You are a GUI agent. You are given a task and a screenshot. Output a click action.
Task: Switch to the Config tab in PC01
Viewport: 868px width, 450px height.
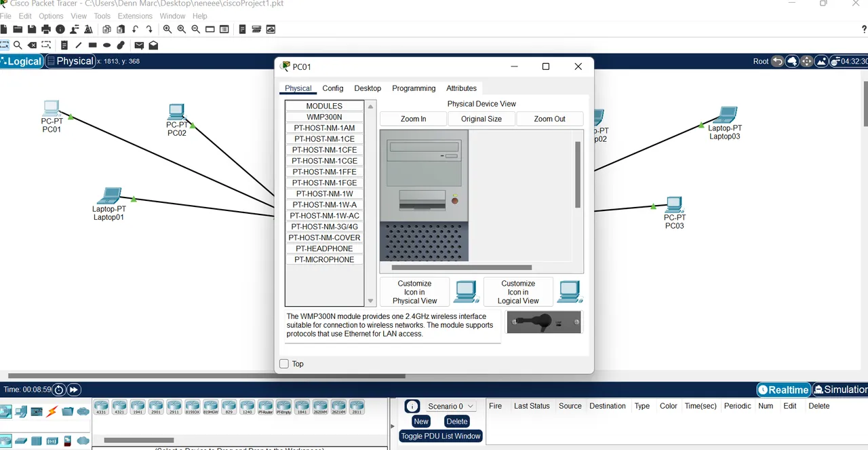[333, 88]
